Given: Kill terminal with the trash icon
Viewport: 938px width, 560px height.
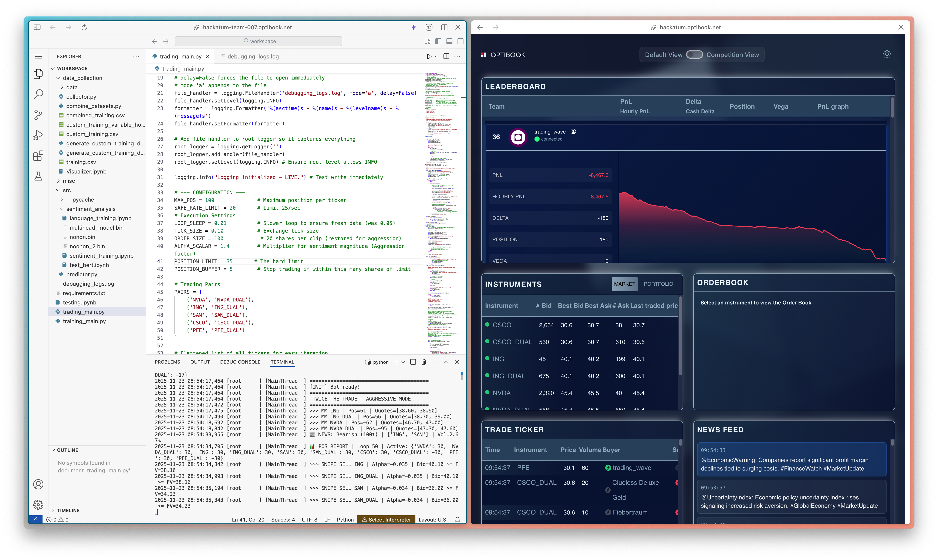Looking at the screenshot, I should (x=424, y=362).
